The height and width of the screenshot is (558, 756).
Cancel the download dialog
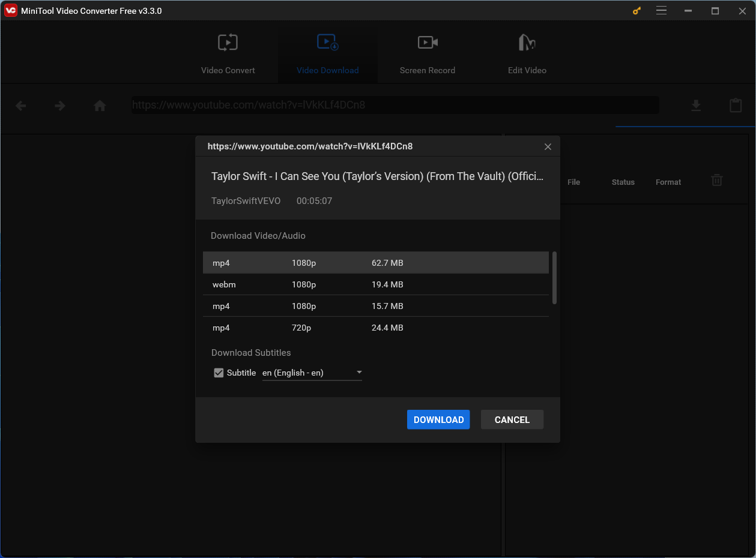pyautogui.click(x=512, y=419)
